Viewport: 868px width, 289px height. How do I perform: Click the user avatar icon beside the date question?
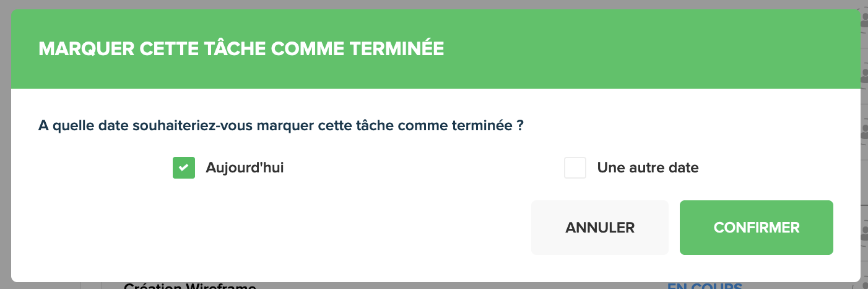[864, 133]
